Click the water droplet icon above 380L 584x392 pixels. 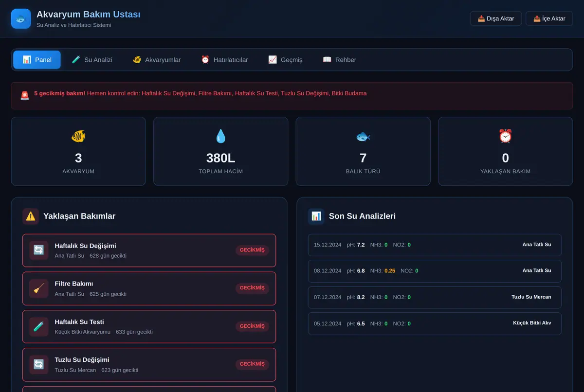[x=221, y=137]
